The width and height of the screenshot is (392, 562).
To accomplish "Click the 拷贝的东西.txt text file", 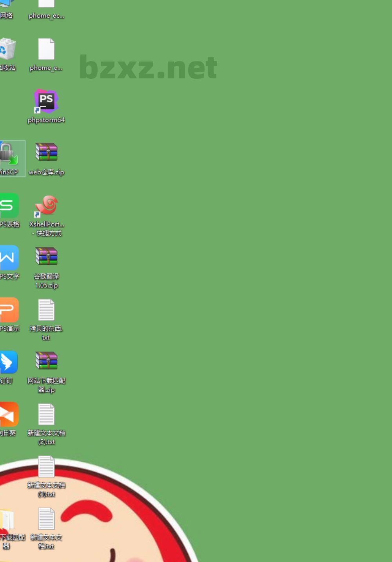I will 46,310.
